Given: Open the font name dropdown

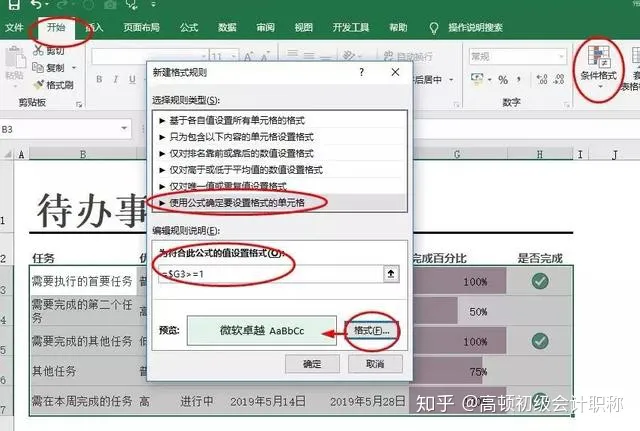Looking at the screenshot, I should [x=203, y=56].
